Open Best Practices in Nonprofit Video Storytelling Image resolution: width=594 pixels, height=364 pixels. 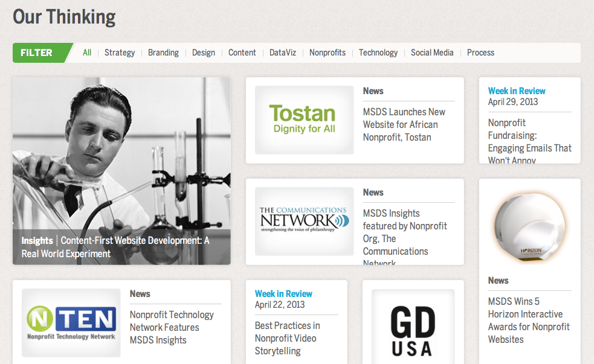[x=287, y=338]
